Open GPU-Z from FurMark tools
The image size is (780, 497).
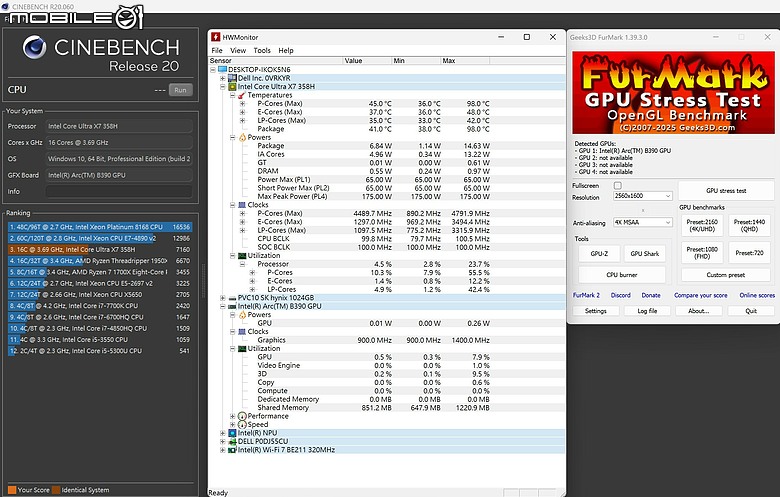coord(599,254)
